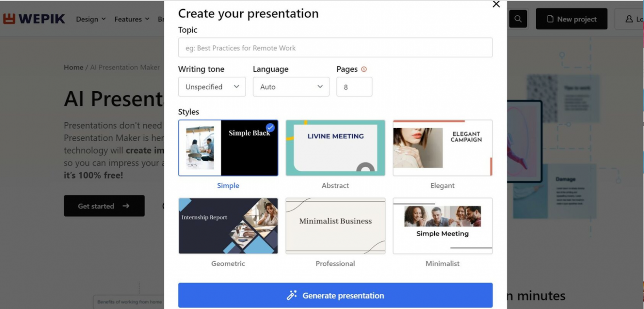The image size is (644, 309).
Task: Click the arrow icon on Get started
Action: 126,206
